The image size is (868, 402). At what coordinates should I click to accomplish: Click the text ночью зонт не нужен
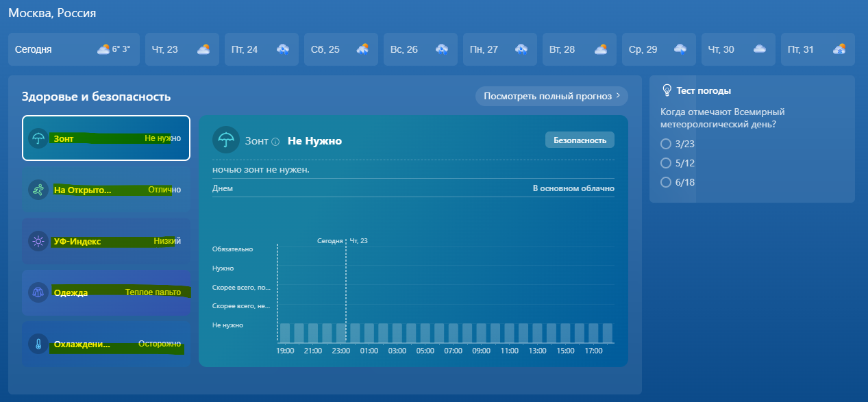[x=261, y=169]
